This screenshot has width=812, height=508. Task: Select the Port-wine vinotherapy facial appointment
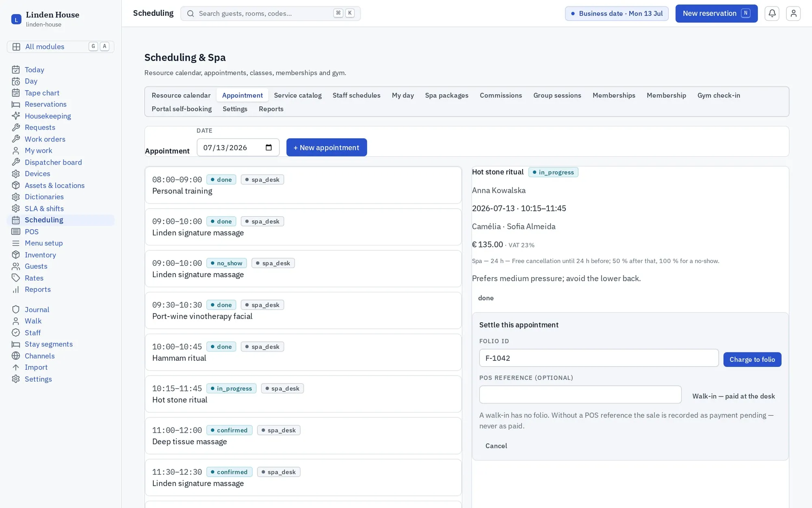tap(303, 310)
